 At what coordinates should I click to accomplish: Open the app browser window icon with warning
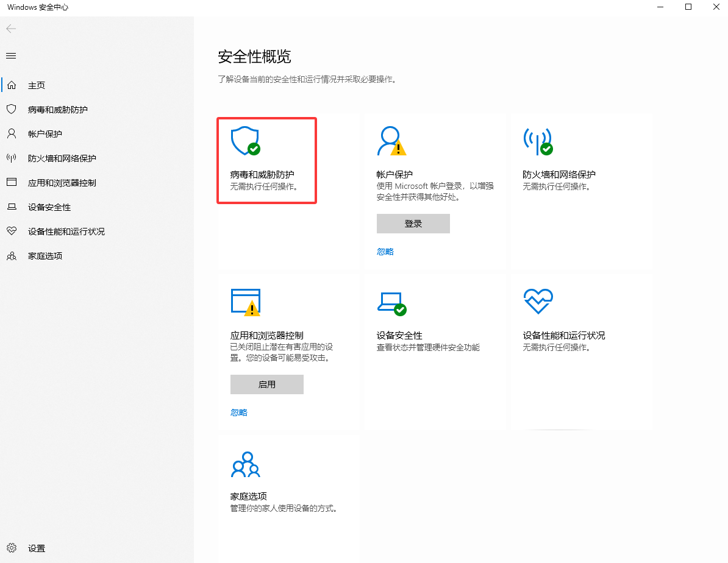coord(246,302)
